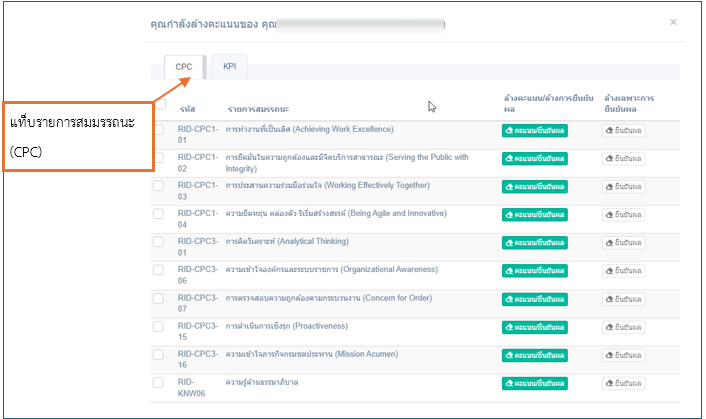Click the code cell RID-CPC3-07
This screenshot has width=706, height=419.
click(198, 303)
